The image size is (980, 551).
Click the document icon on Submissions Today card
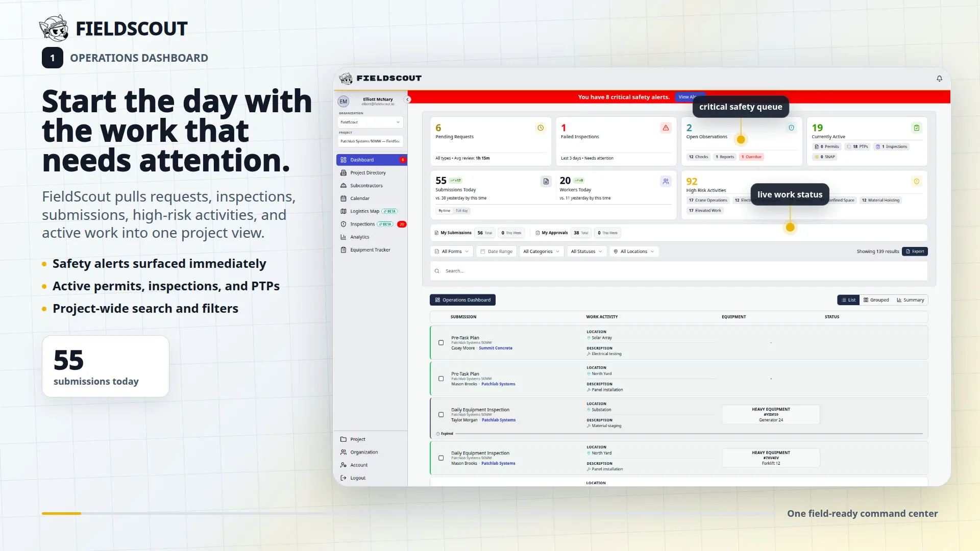546,181
